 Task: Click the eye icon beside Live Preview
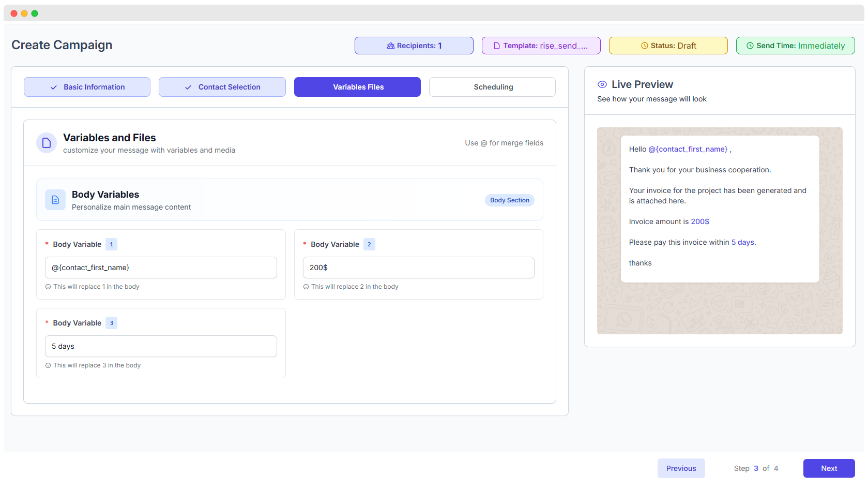pyautogui.click(x=602, y=84)
